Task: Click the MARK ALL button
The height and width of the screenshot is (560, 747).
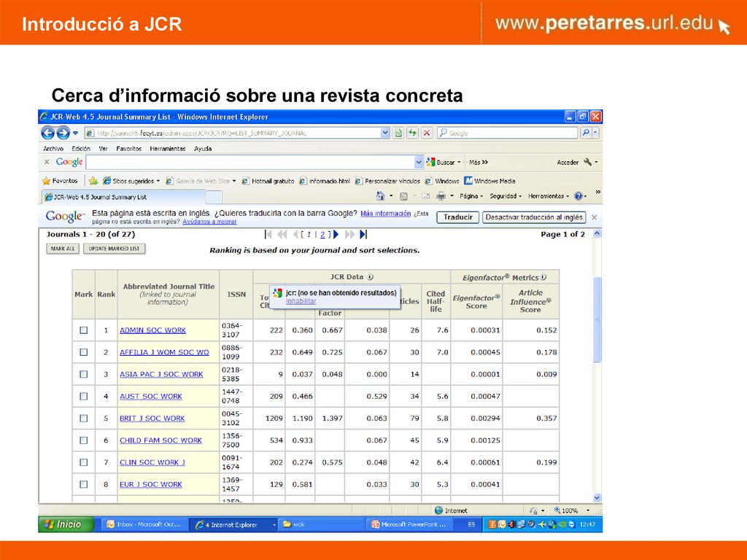Action: [x=63, y=249]
